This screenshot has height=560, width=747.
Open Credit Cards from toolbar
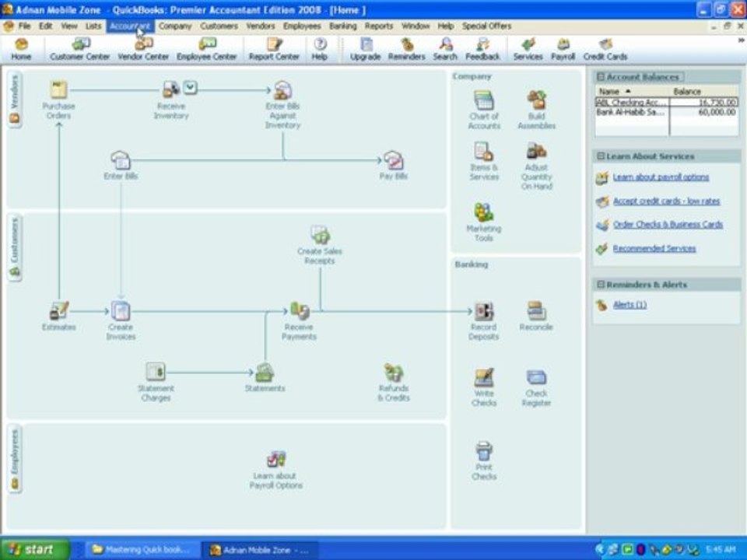(x=605, y=50)
